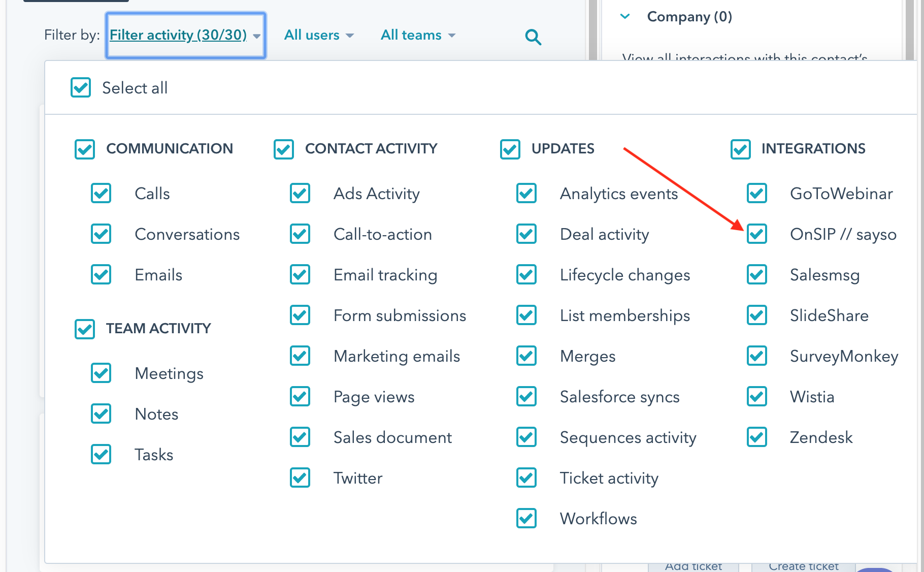The height and width of the screenshot is (572, 924).
Task: Toggle the Call-to-action checkbox
Action: click(x=300, y=234)
